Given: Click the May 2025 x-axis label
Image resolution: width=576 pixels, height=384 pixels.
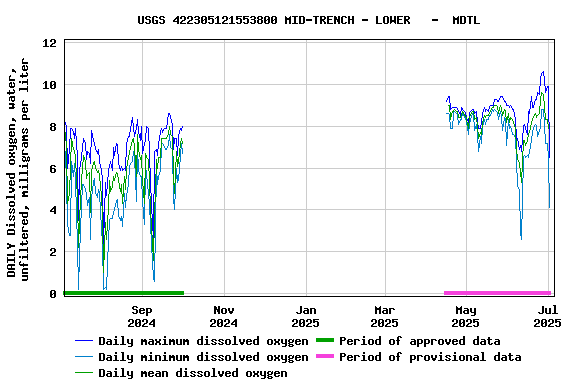Looking at the screenshot, I should [x=466, y=316].
